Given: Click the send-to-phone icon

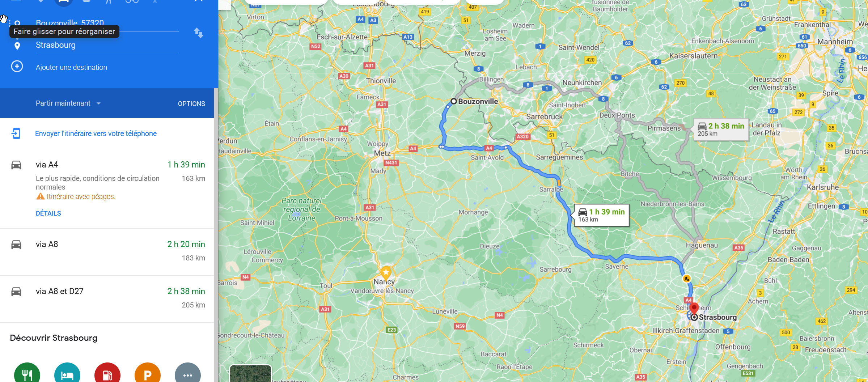Looking at the screenshot, I should tap(16, 133).
